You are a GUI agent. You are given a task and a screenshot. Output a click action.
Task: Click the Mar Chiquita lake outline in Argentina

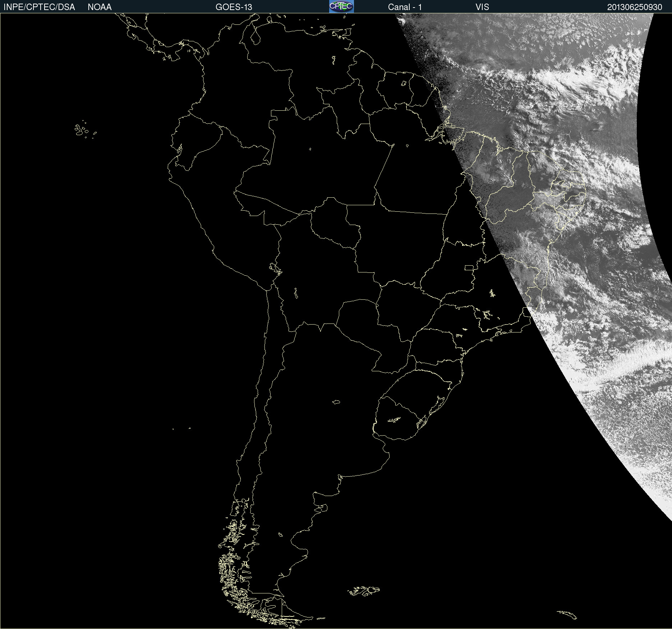pos(336,402)
